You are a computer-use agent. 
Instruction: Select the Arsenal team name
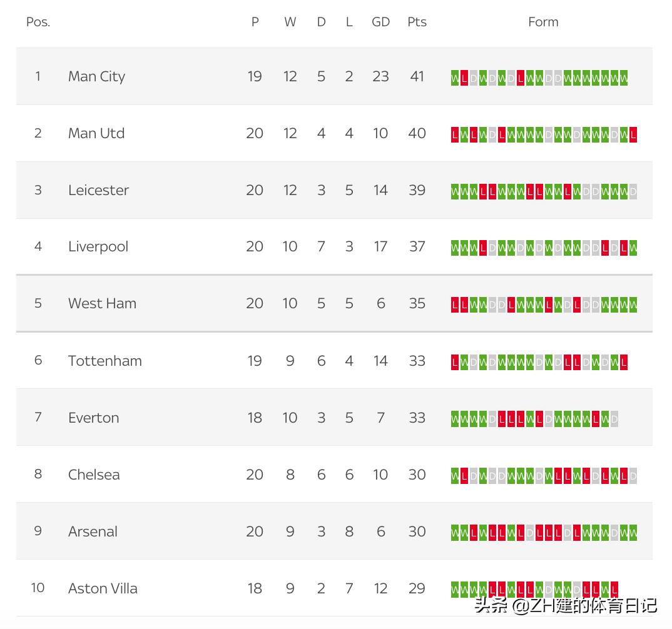[x=93, y=531]
